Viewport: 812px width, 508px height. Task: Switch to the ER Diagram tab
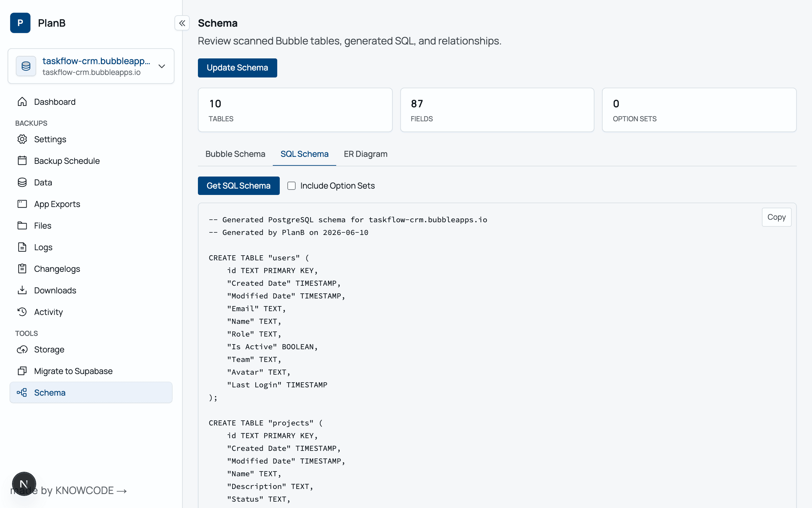tap(365, 154)
